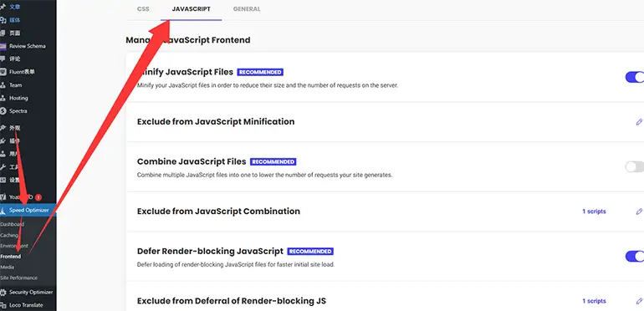Click the Security Optimizer gear icon

tap(3, 293)
